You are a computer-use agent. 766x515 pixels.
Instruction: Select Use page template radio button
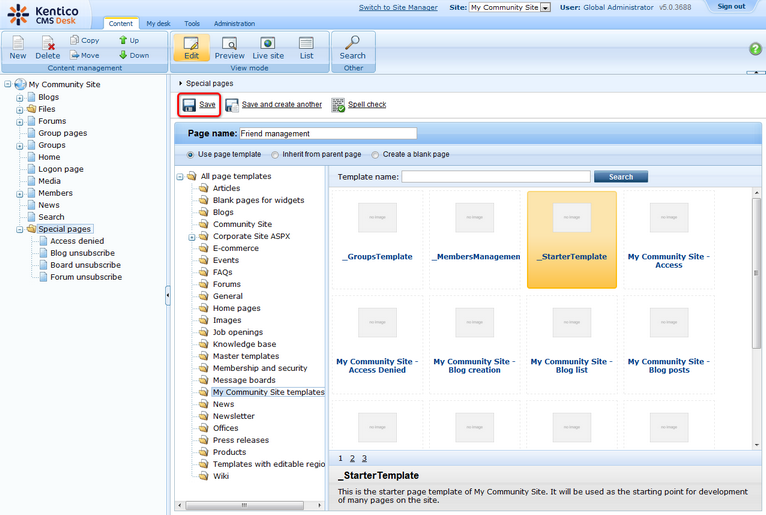tap(190, 155)
